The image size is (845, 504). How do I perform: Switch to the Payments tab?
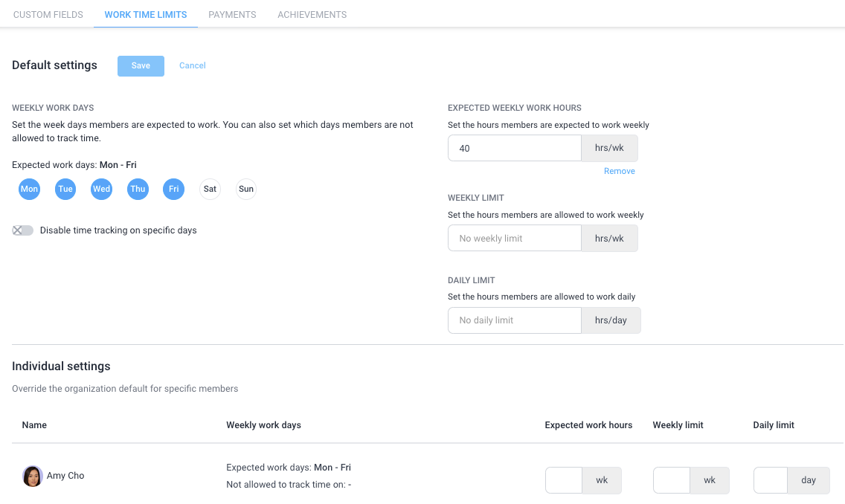(x=232, y=15)
